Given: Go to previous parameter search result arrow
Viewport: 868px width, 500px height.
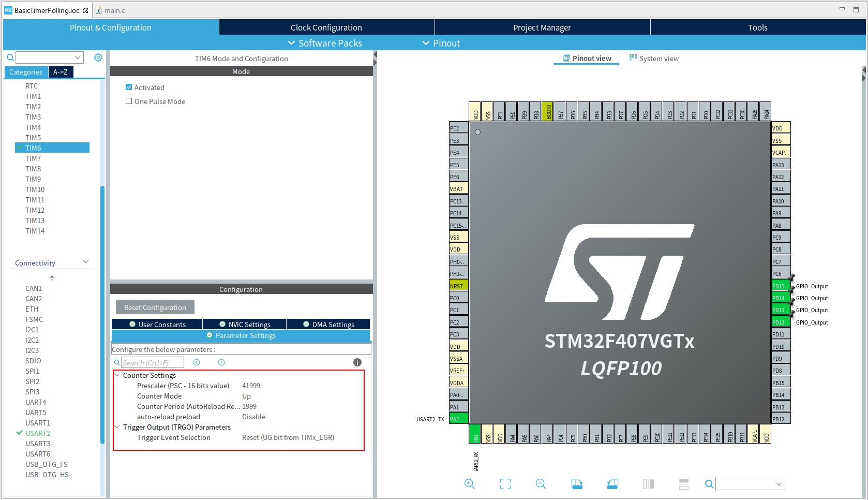Looking at the screenshot, I should (197, 362).
